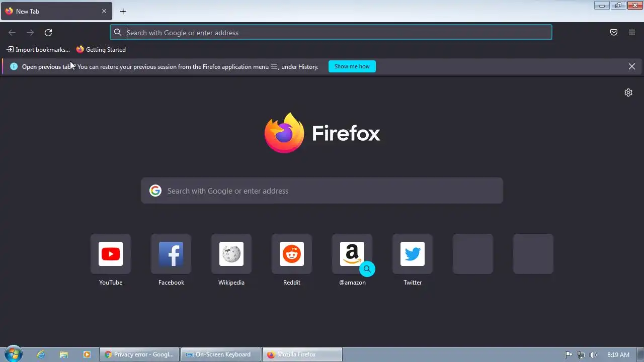Viewport: 644px width, 362px height.
Task: Click the first empty shortcut tile
Action: pyautogui.click(x=473, y=254)
